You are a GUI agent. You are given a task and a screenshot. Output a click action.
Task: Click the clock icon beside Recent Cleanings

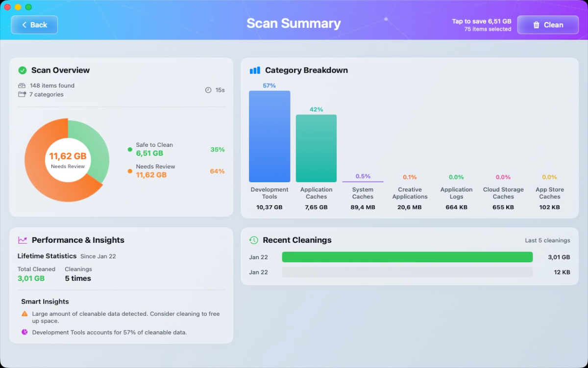(x=253, y=240)
